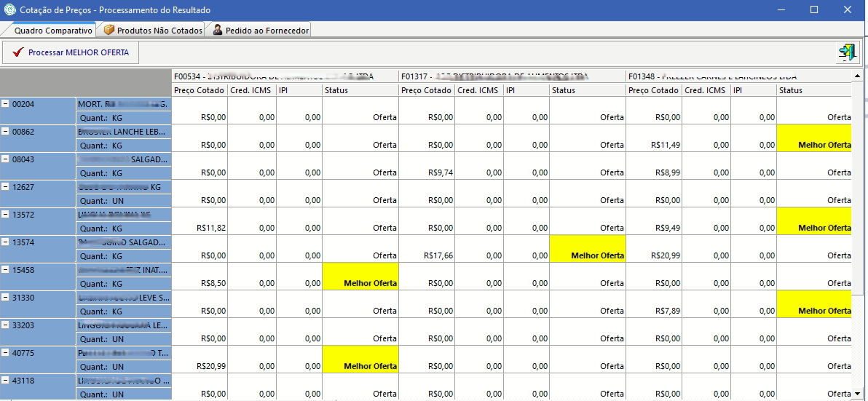Select the yellow Melhor Oferta cell for item 31330

point(814,304)
